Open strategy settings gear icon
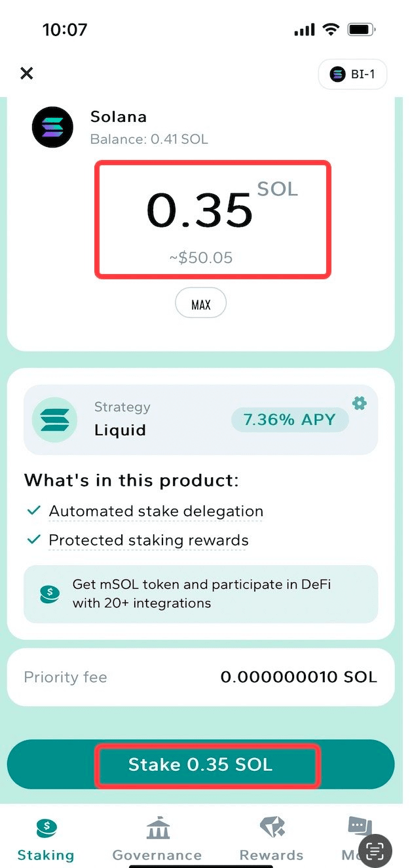410x868 pixels. pos(360,403)
